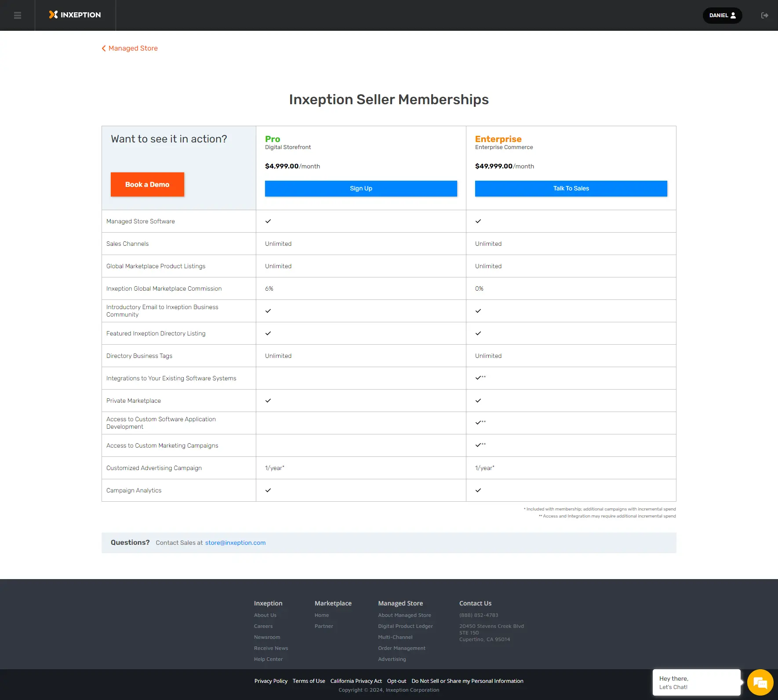
Task: Click Inxeption Global Marketplace Commission label
Action: click(x=164, y=289)
